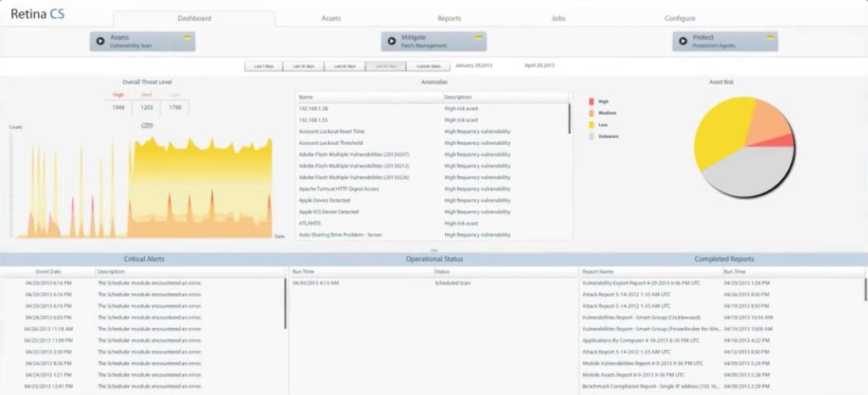
Task: Click yellow status indicator on Protect panel
Action: [x=770, y=37]
